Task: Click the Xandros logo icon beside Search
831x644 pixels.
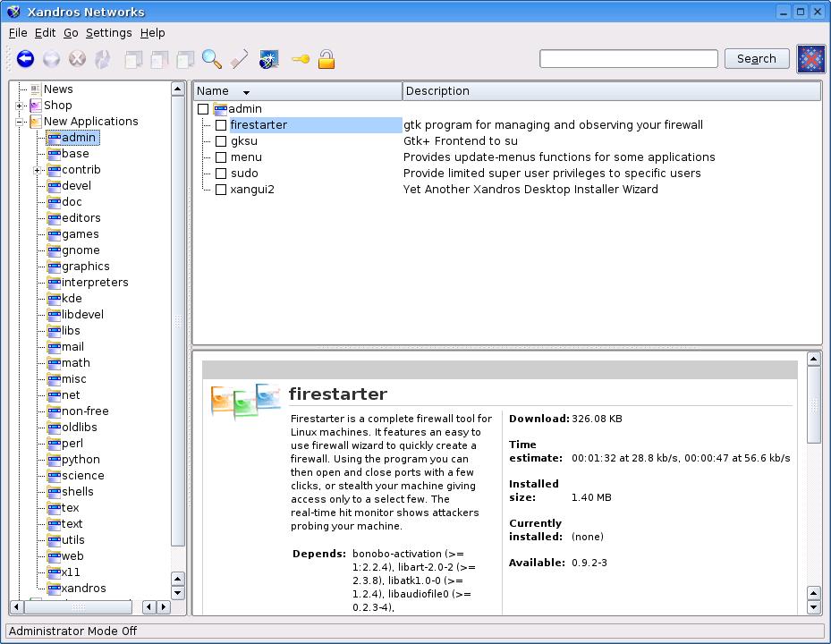Action: click(810, 59)
